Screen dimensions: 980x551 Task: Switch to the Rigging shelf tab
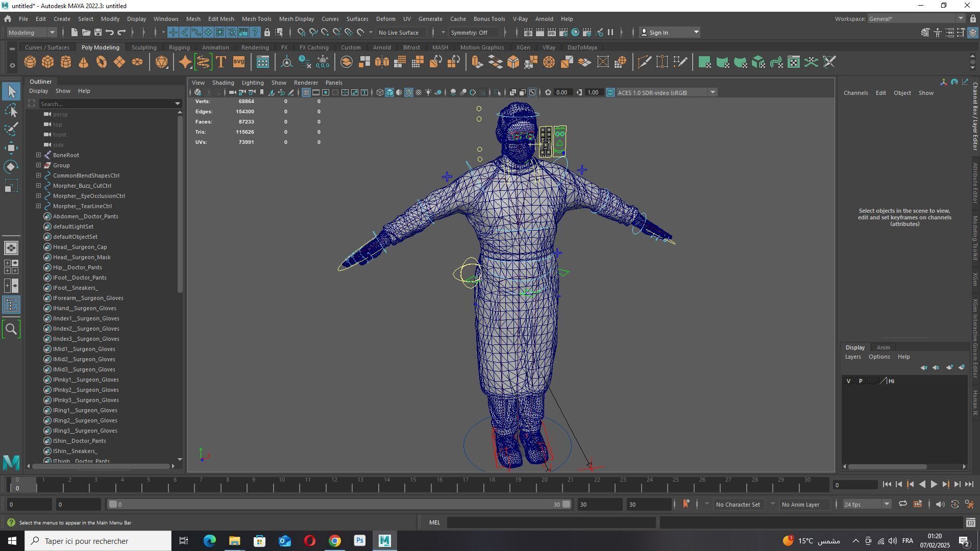179,47
